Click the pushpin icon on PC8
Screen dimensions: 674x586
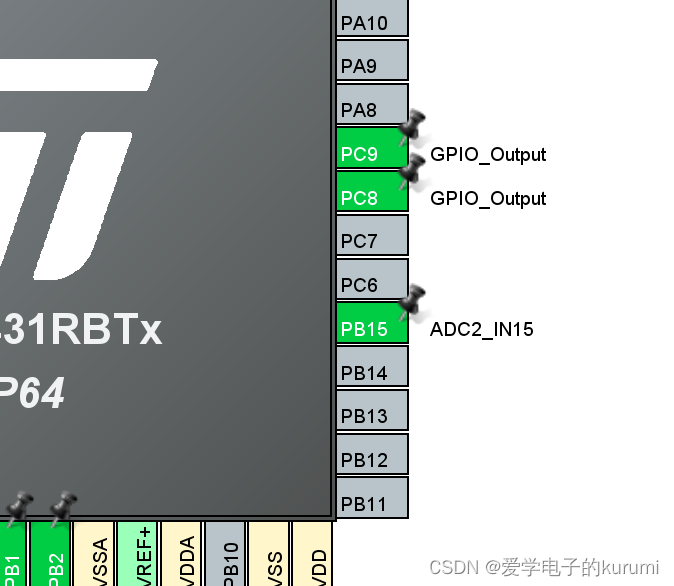click(x=412, y=170)
